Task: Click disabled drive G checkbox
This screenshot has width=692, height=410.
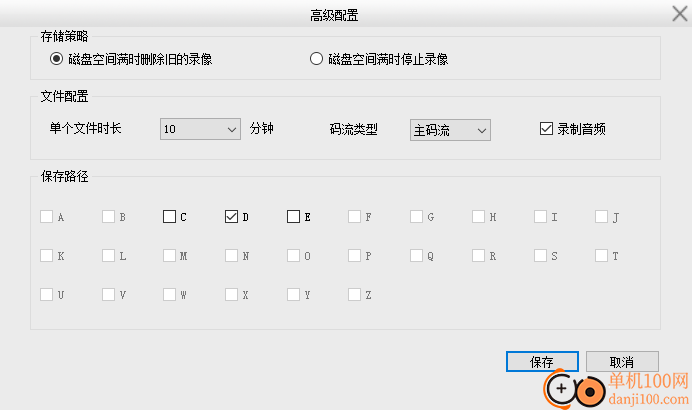Action: [416, 217]
